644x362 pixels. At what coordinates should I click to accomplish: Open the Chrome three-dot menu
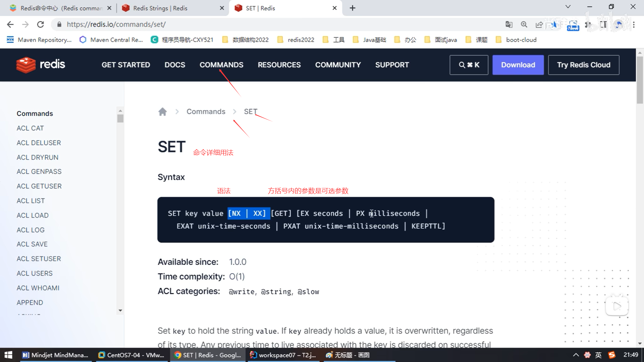coord(634,24)
